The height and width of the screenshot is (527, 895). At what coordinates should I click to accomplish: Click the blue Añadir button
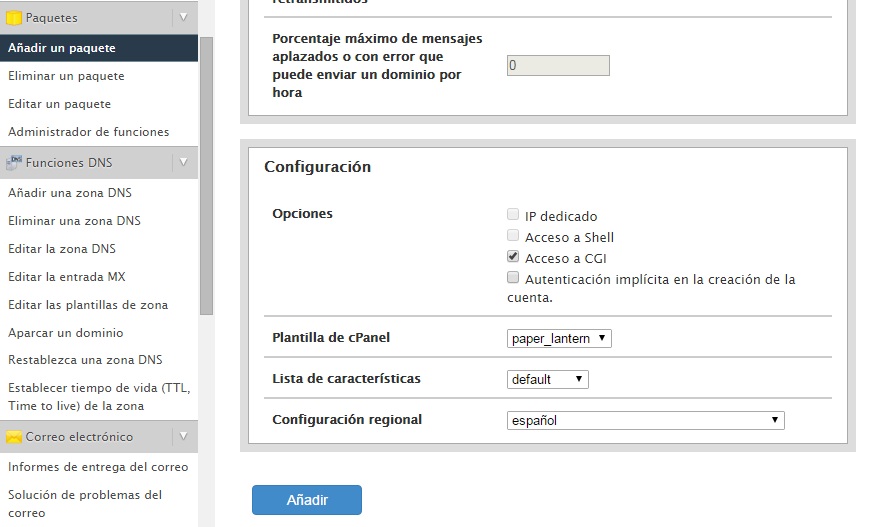pyautogui.click(x=307, y=500)
